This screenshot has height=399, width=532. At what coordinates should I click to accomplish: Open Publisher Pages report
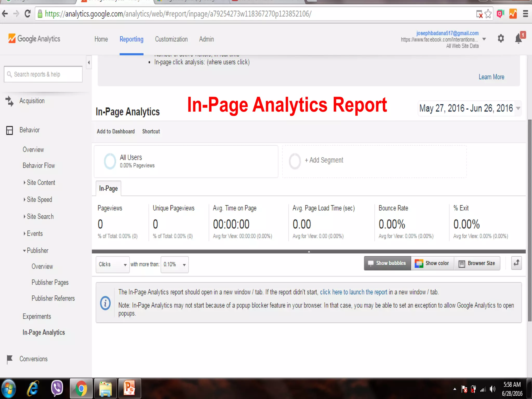50,283
